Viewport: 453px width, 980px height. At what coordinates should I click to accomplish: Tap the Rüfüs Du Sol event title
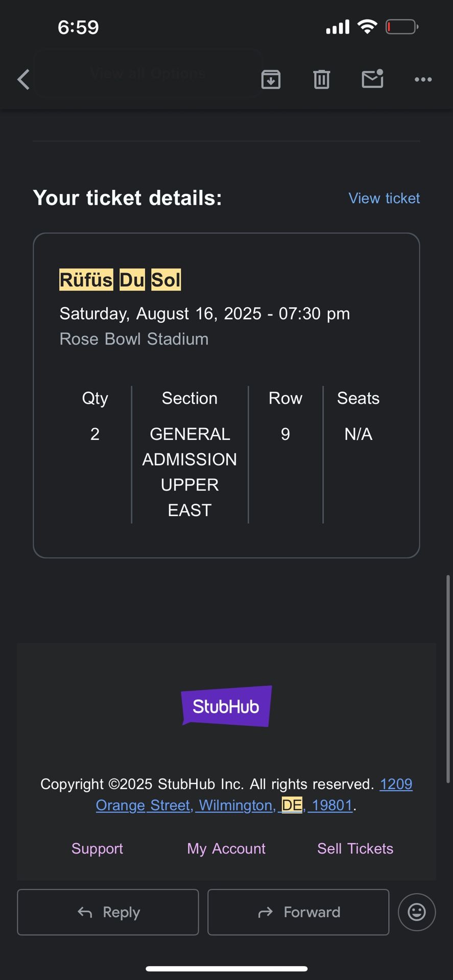point(120,280)
